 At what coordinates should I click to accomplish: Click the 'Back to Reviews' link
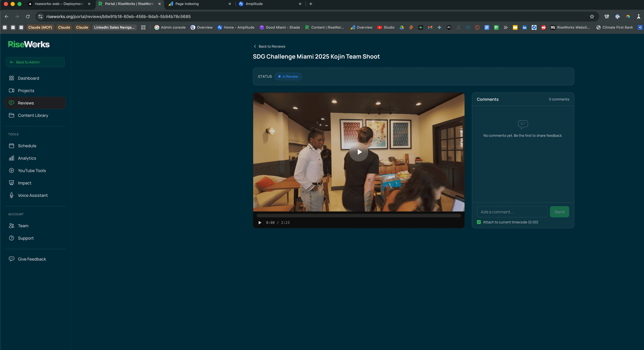click(269, 46)
